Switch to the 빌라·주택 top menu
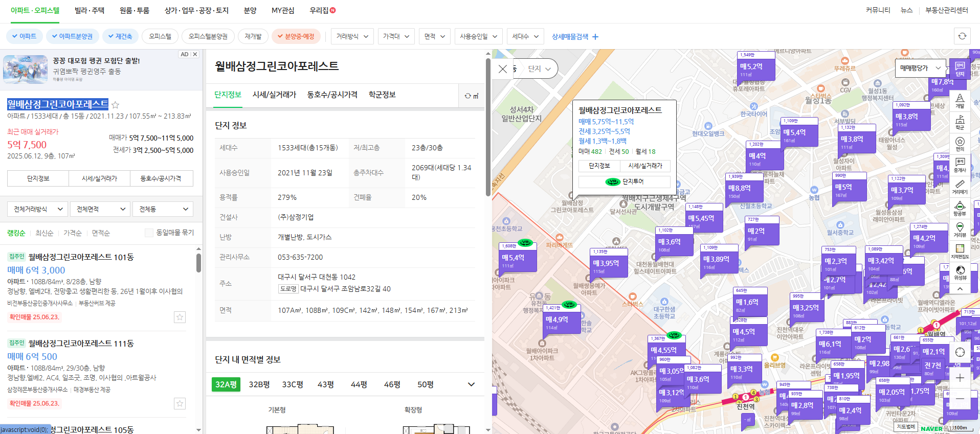 click(90, 10)
